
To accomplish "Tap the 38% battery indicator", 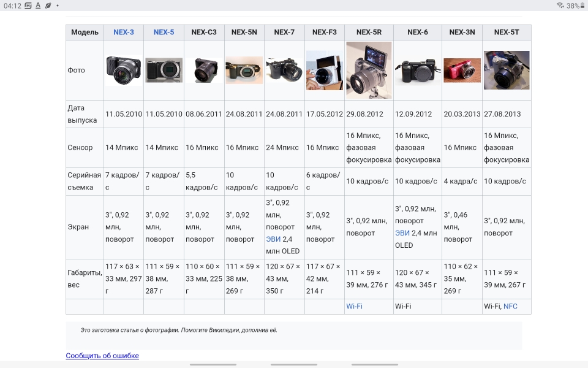I will click(575, 6).
